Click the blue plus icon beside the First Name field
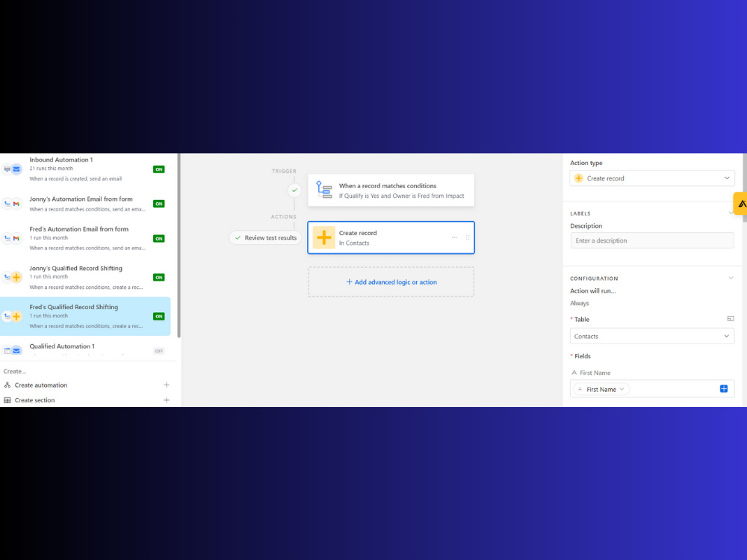 pyautogui.click(x=723, y=388)
